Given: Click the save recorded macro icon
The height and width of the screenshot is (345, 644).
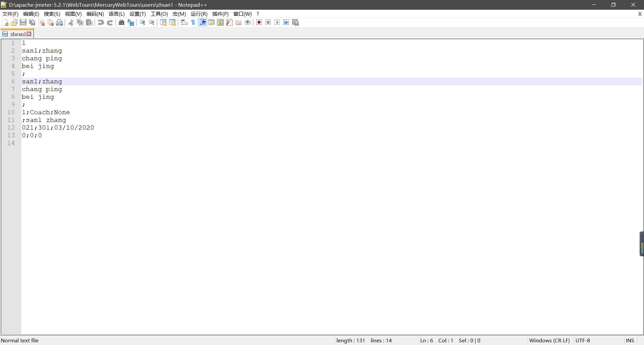Looking at the screenshot, I should [296, 22].
